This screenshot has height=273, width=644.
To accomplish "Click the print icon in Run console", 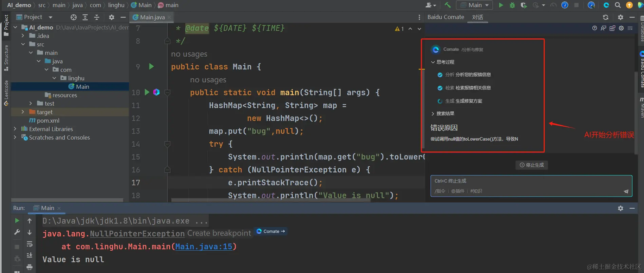I will pyautogui.click(x=30, y=267).
